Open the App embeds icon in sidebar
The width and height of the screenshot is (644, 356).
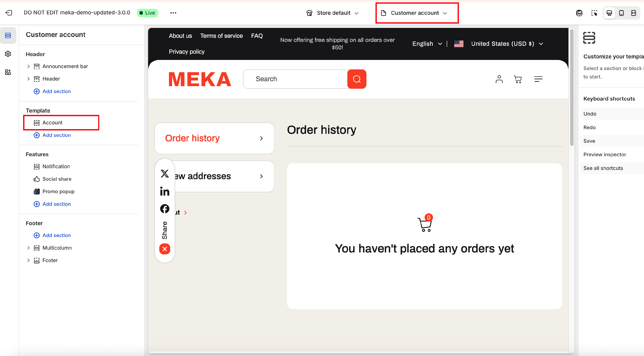pos(8,72)
